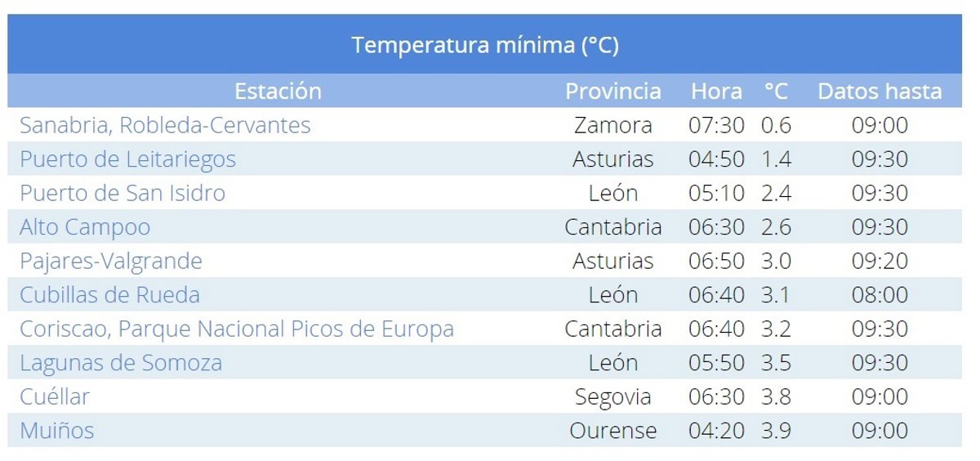This screenshot has height=461, width=980.
Task: Open Puerto de Leitariegos station link
Action: 127,159
